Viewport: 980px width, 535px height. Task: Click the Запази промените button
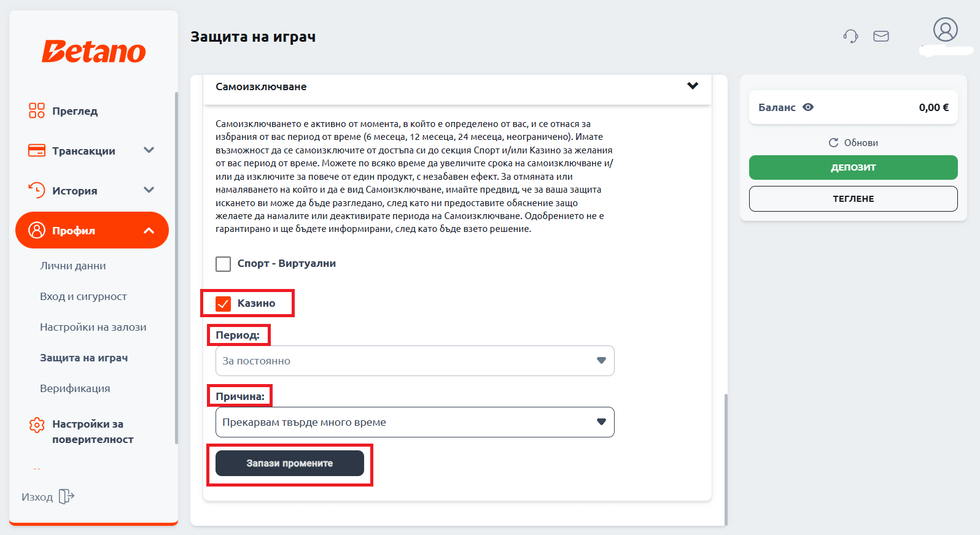(290, 463)
